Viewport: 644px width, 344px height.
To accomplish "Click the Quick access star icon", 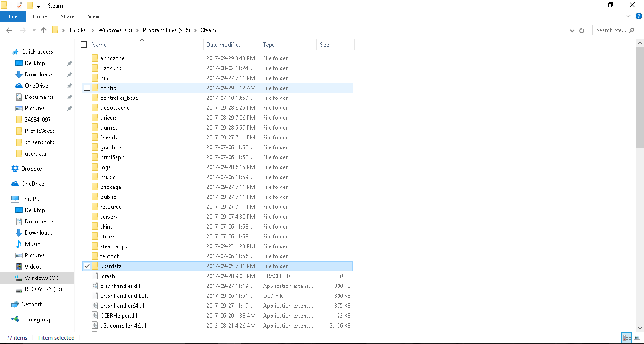I will coord(16,52).
